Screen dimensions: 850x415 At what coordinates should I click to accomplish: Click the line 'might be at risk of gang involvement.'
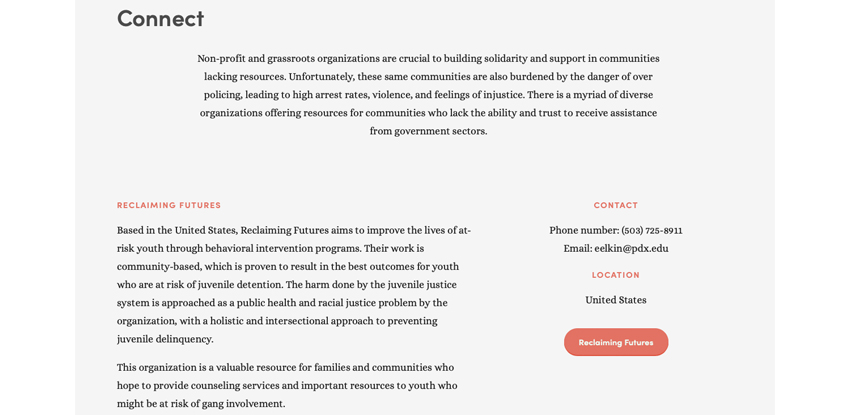(201, 404)
